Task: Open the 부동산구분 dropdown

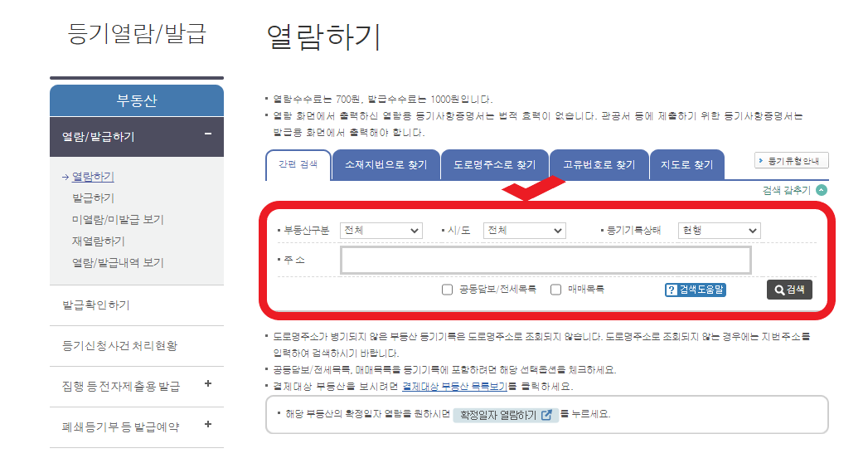Action: [x=381, y=231]
